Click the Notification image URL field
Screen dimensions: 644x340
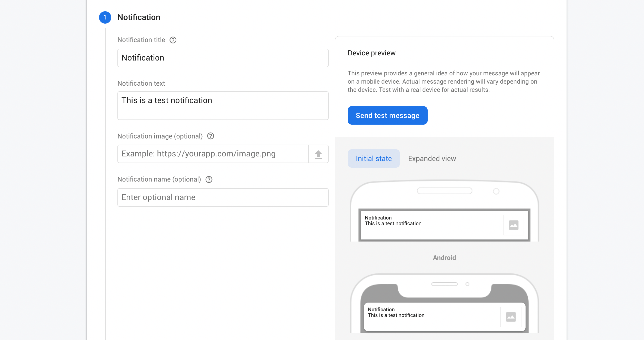(213, 154)
